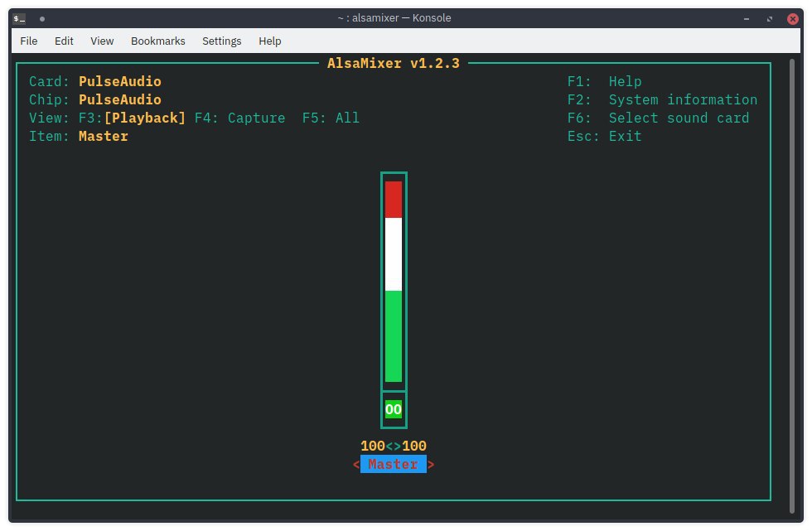The height and width of the screenshot is (531, 812).
Task: Click the terminal vertical scrollbar
Action: coord(792,286)
